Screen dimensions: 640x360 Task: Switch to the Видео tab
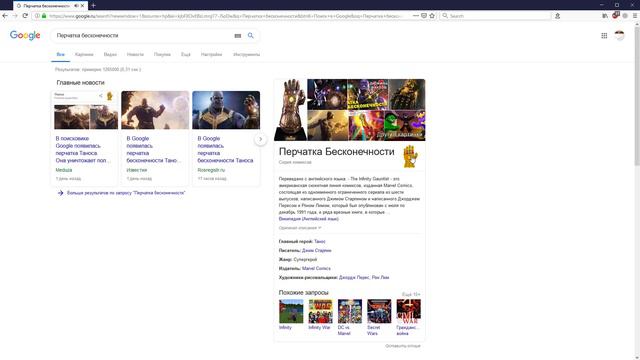[110, 54]
